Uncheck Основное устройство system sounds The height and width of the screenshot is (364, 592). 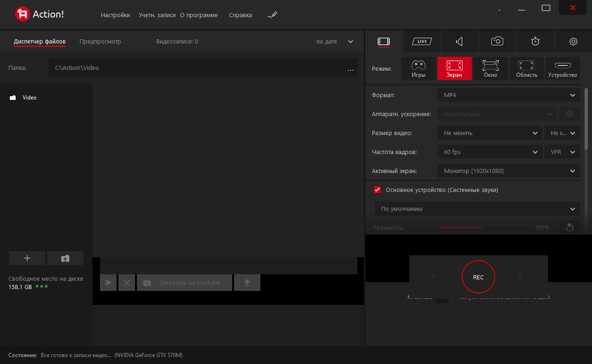pos(377,190)
